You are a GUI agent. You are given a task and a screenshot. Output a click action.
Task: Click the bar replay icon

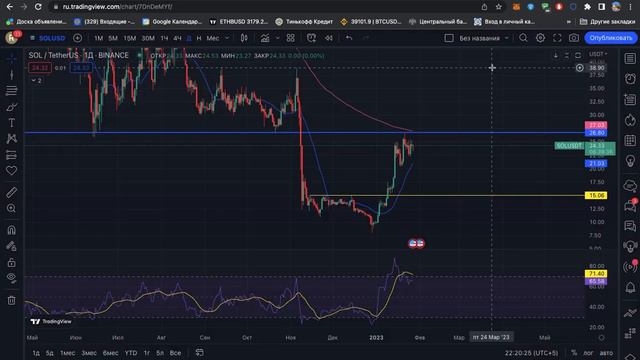click(x=329, y=38)
